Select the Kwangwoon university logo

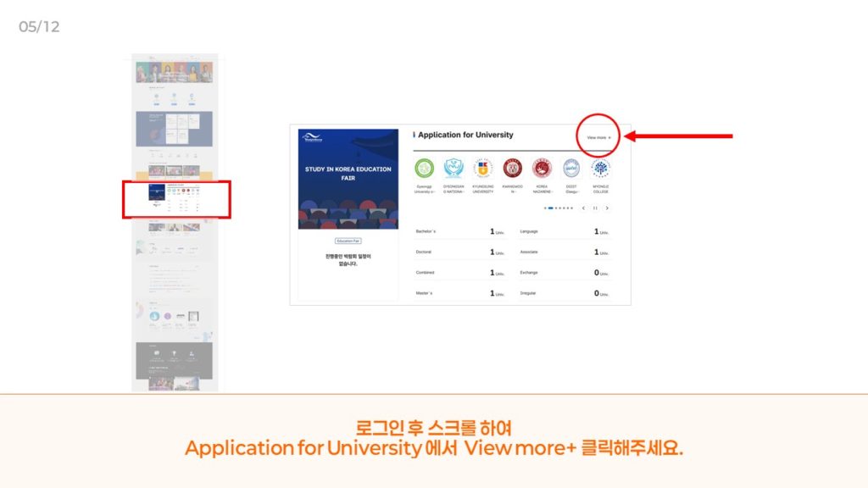[512, 168]
